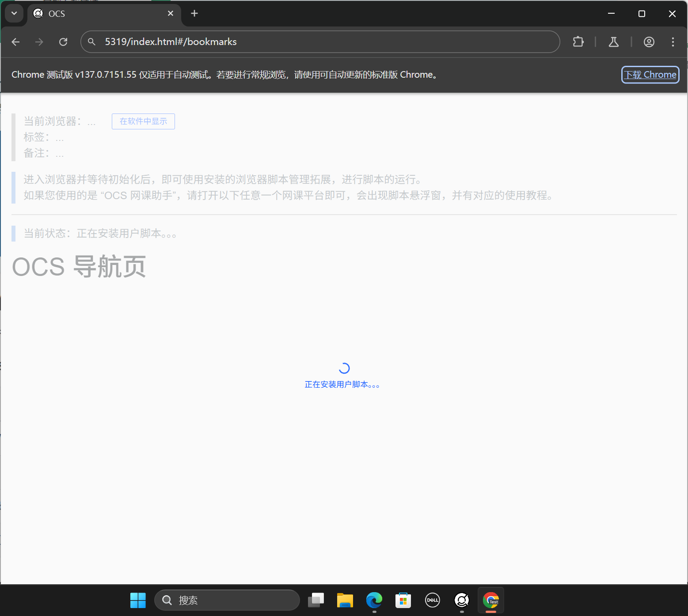Click the blue 正在安装用户脚本 loading text
The image size is (688, 616).
click(x=342, y=385)
